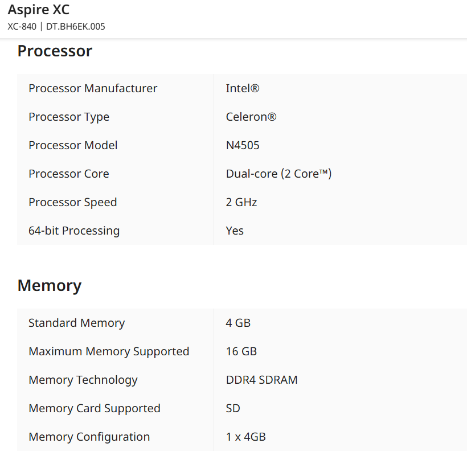Click the XC-840 model number text

pyautogui.click(x=22, y=27)
